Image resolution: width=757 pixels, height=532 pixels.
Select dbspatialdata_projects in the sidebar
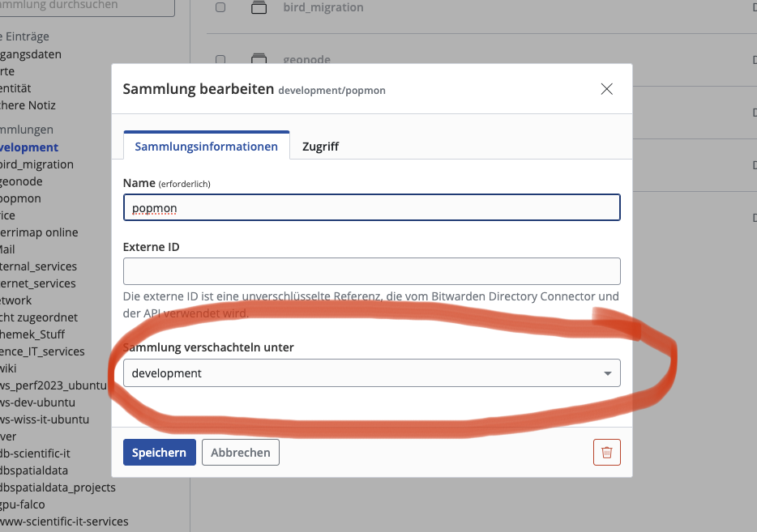[58, 487]
